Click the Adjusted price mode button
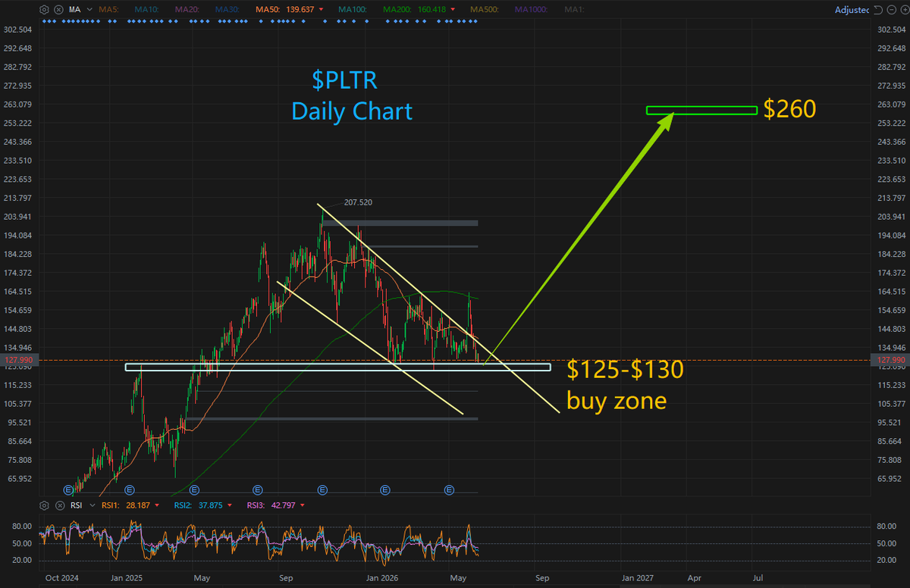 click(x=852, y=10)
